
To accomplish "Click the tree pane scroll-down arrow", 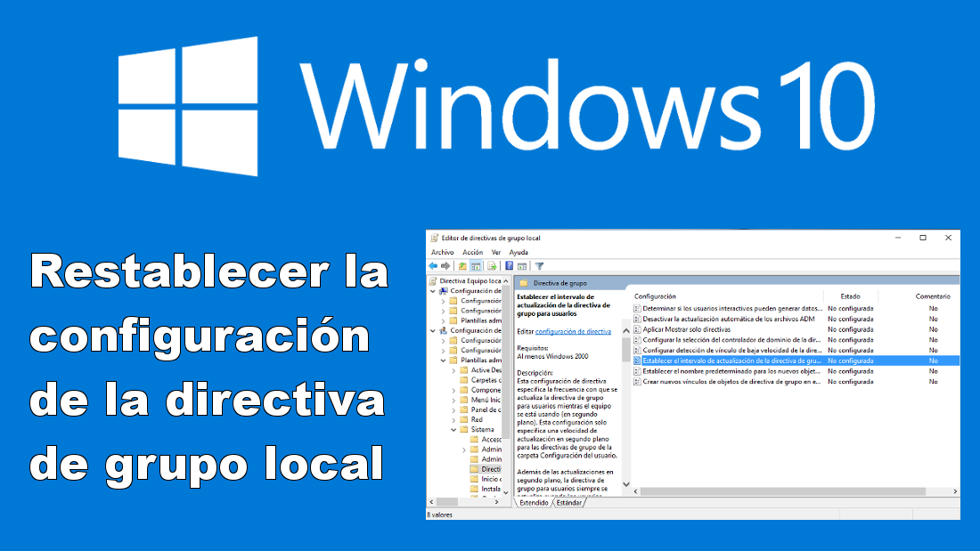I will (x=506, y=493).
